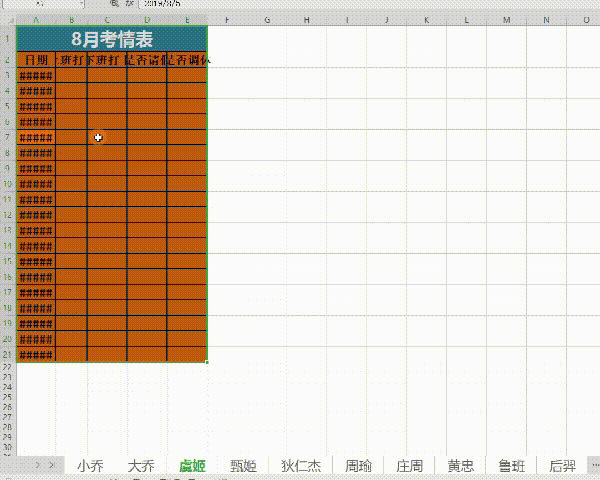This screenshot has width=600, height=480.
Task: Select row header 7
Action: click(8, 137)
